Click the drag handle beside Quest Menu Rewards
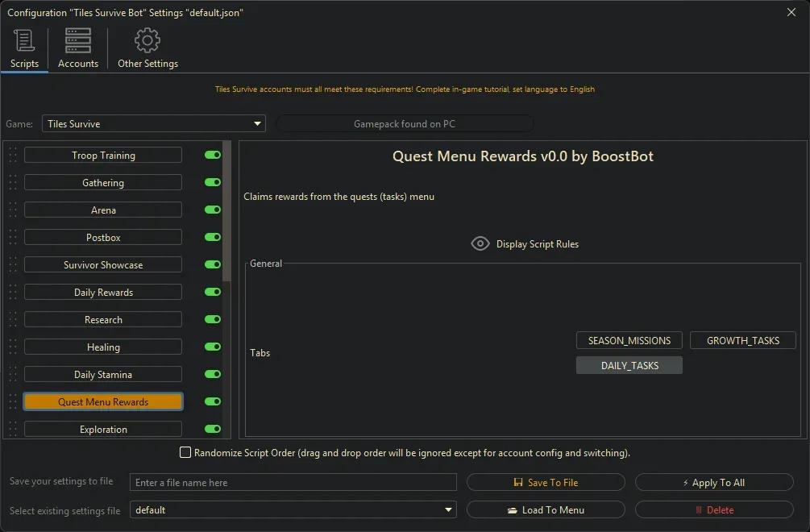Screen dimensions: 810x532 (x=13, y=402)
